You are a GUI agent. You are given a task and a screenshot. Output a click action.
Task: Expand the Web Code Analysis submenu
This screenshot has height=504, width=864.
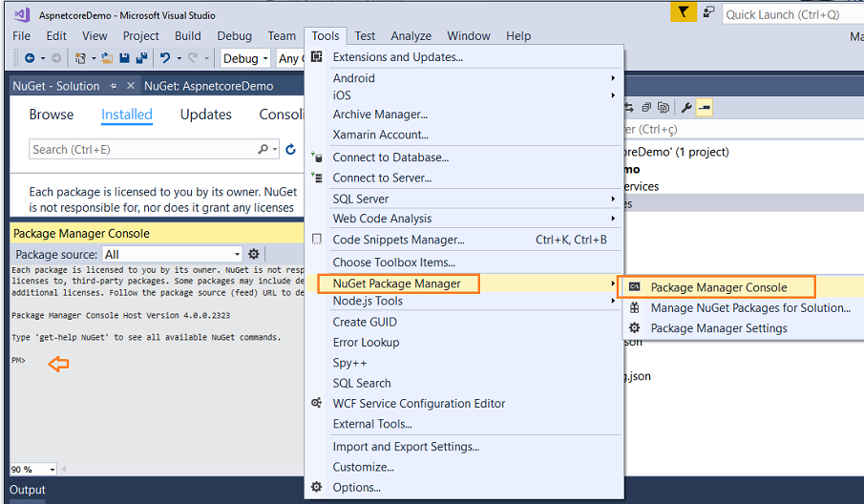613,219
